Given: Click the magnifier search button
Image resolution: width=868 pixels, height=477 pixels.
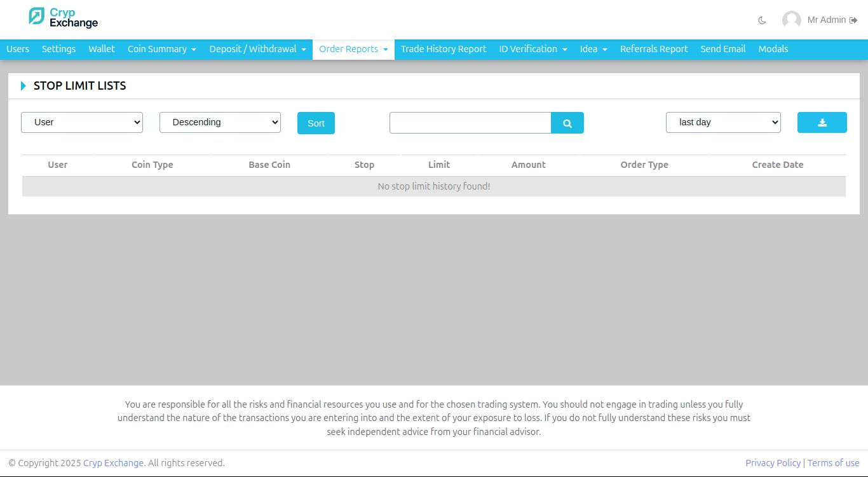Looking at the screenshot, I should (x=567, y=123).
